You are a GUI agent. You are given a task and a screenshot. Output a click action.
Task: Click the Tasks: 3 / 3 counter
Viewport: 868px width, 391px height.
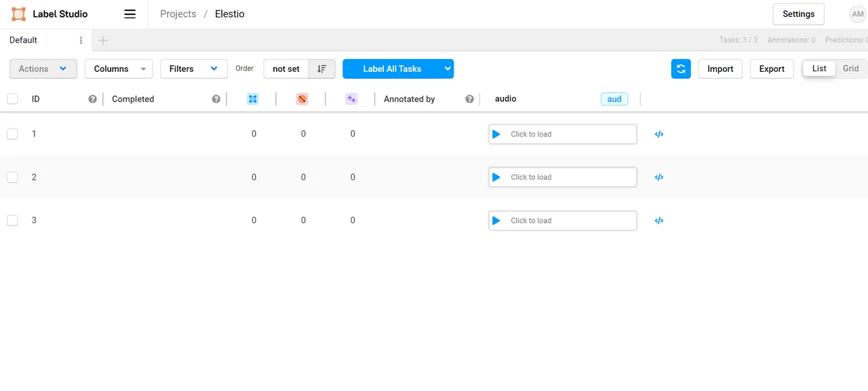738,40
